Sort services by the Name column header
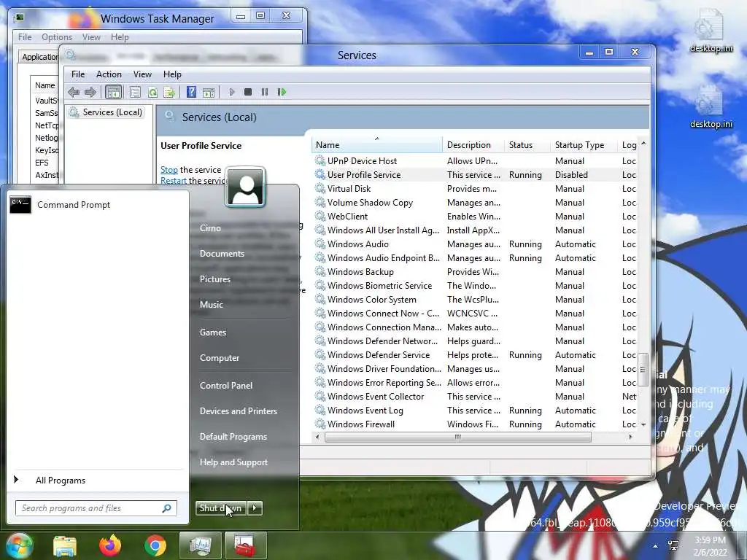Image resolution: width=747 pixels, height=560 pixels. tap(377, 145)
